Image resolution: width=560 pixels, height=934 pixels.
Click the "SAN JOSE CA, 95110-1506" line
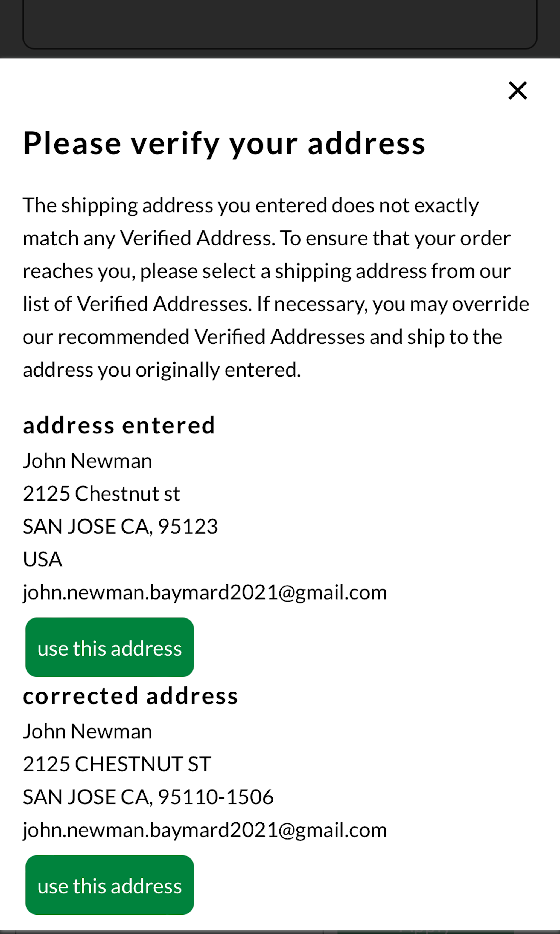coord(148,796)
